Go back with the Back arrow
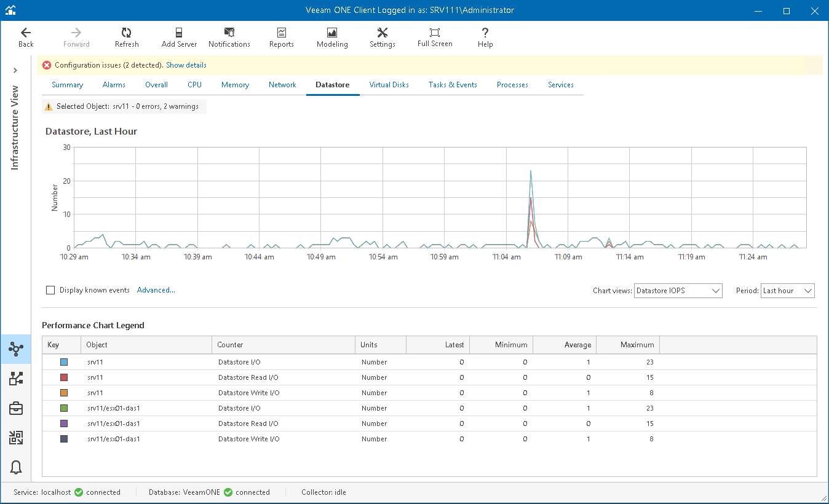The width and height of the screenshot is (829, 504). click(26, 37)
